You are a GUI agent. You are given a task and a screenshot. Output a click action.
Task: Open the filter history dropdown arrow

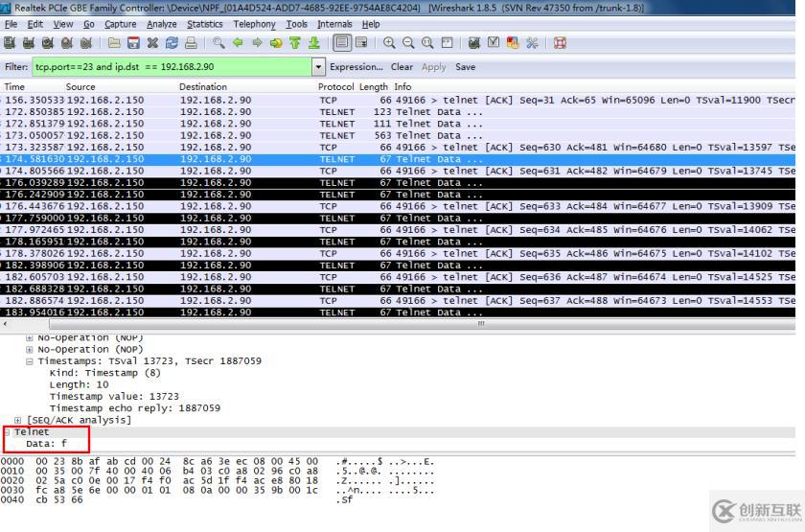(318, 67)
